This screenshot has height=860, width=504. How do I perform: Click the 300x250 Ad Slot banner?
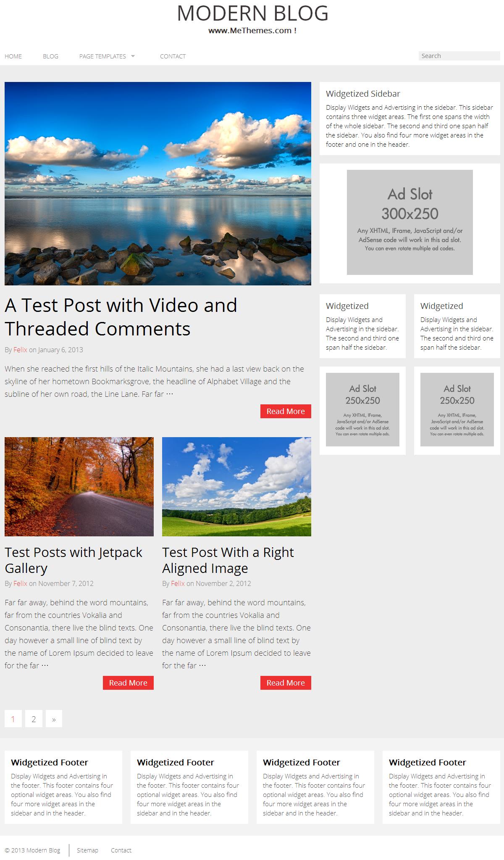410,222
